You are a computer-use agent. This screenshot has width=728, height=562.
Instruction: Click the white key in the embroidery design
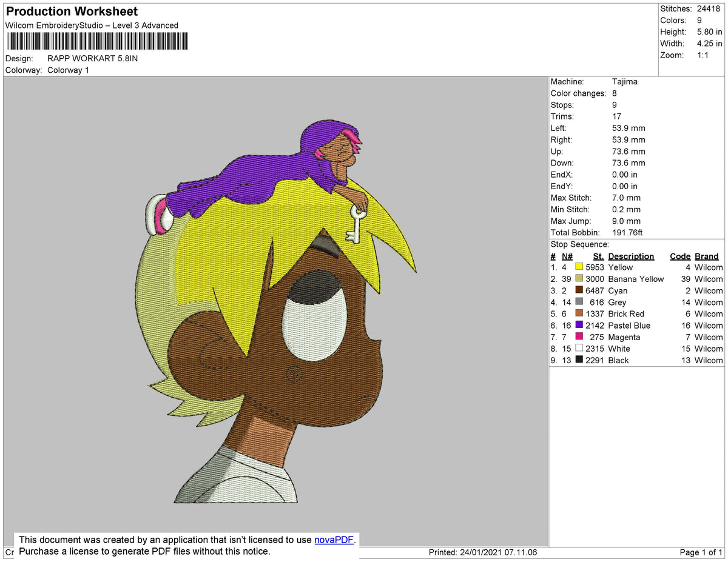point(354,224)
